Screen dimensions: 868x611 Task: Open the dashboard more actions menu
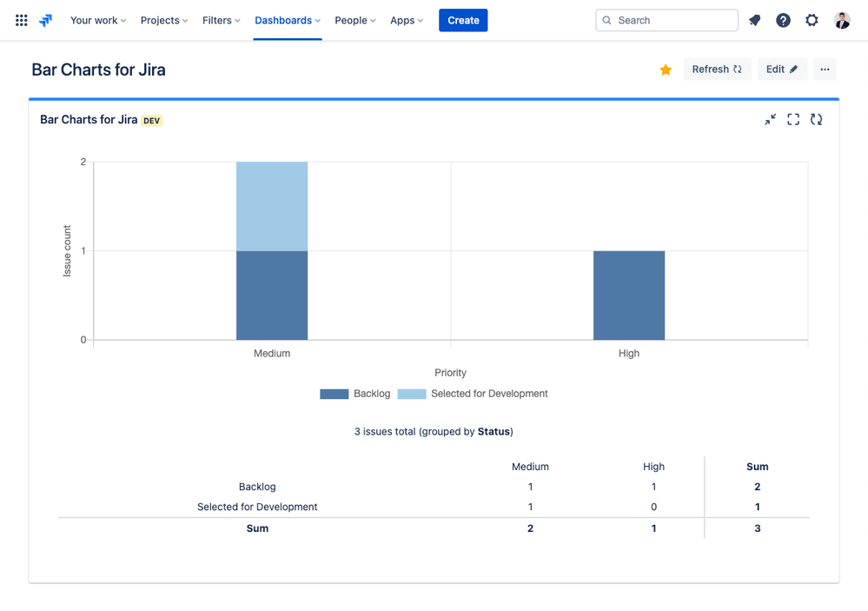(825, 70)
